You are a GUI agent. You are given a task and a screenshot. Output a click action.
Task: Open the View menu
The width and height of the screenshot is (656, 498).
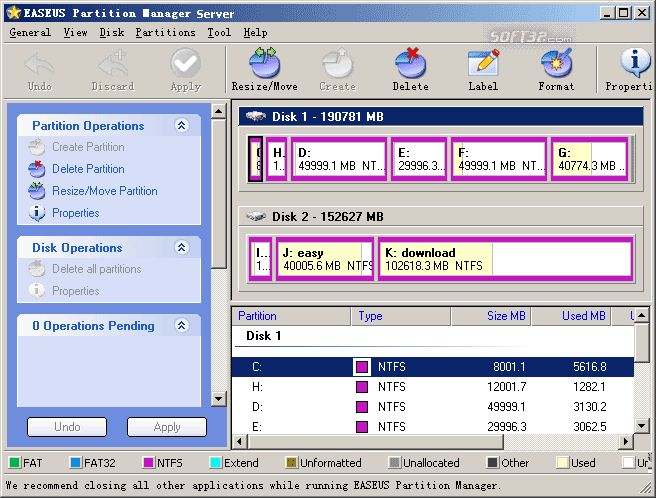(75, 33)
